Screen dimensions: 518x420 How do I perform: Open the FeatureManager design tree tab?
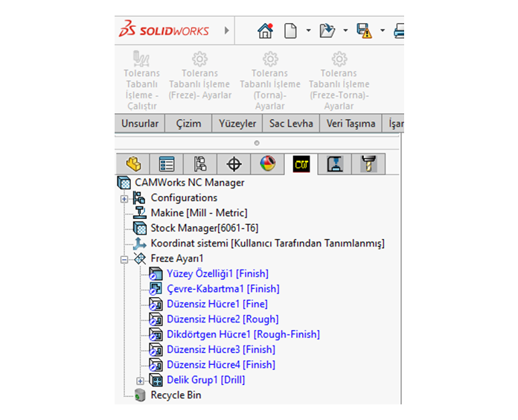pos(133,164)
